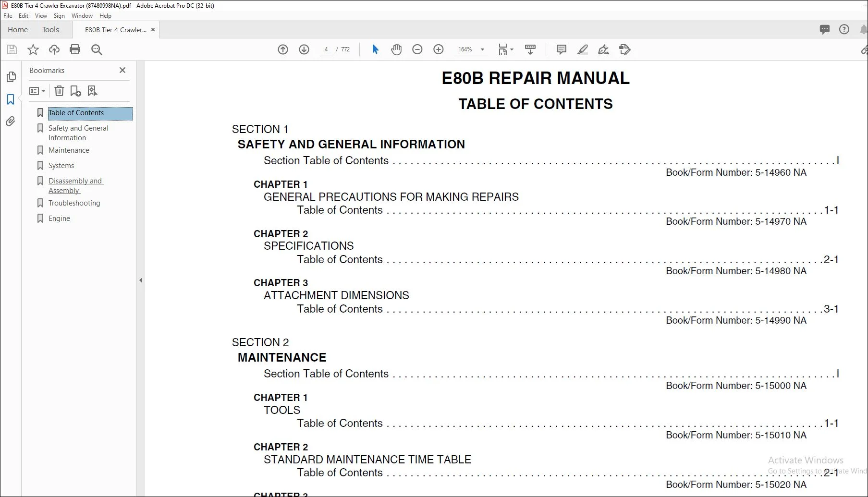
Task: Open the notifications chat icon
Action: point(825,30)
